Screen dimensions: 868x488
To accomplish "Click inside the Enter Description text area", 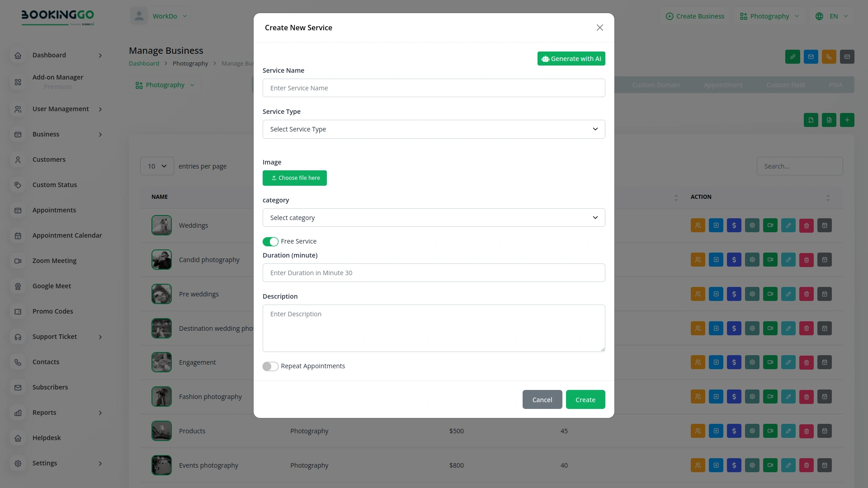I will coord(434,328).
